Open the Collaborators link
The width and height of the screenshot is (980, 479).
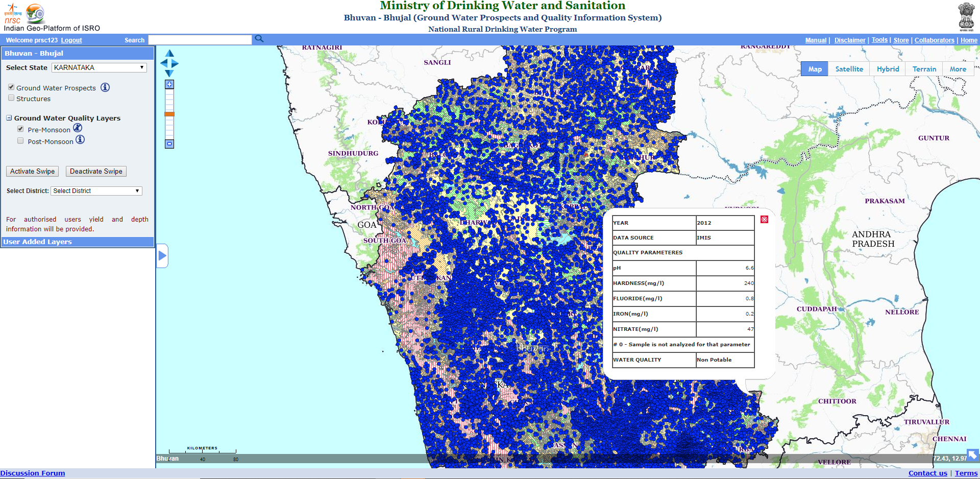tap(934, 40)
